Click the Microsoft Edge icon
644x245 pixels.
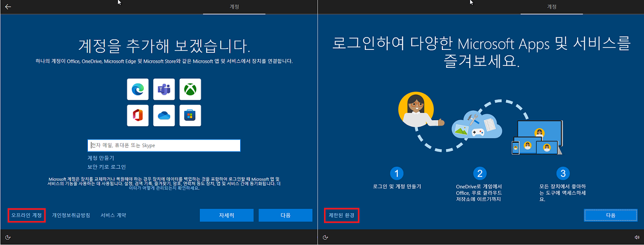(x=138, y=89)
